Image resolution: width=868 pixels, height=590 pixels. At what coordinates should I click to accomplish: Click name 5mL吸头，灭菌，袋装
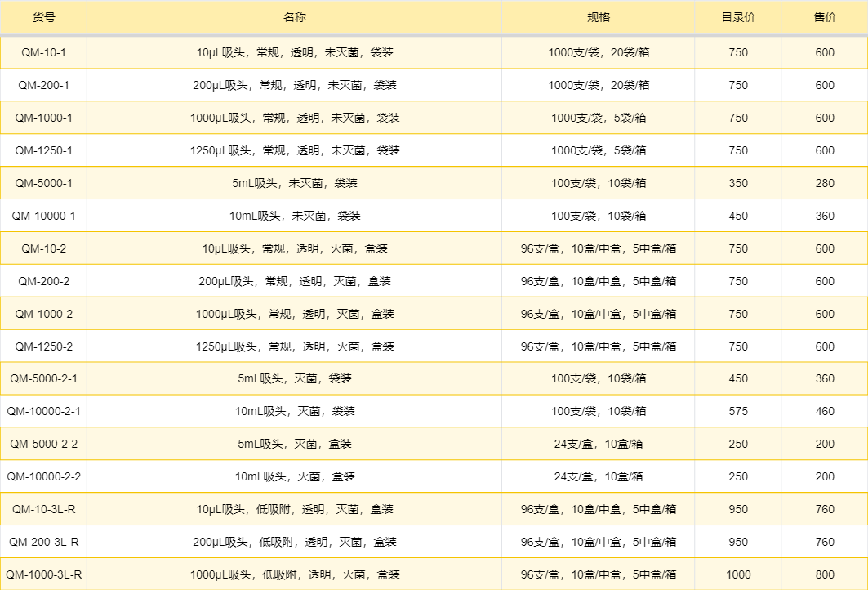(295, 379)
